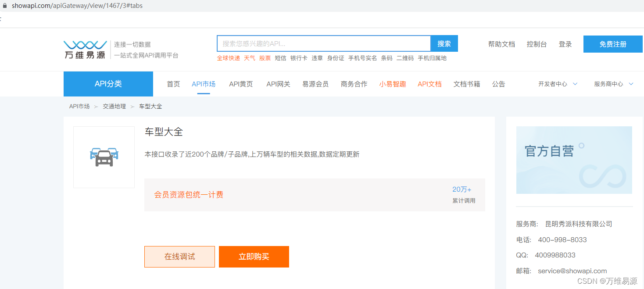The height and width of the screenshot is (289, 644).
Task: Click the 登录 login link
Action: [565, 44]
